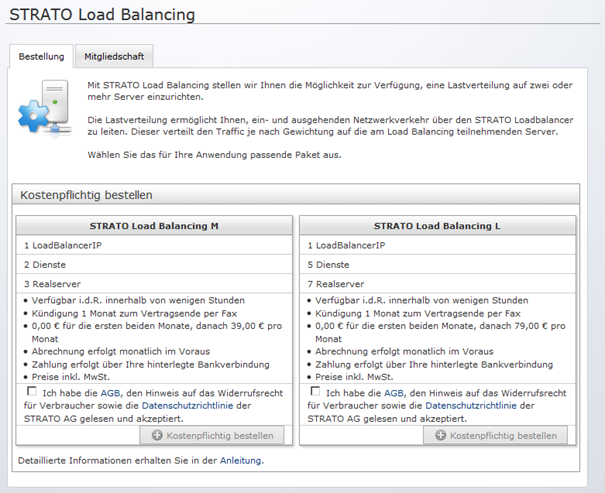Click the plus icon on M order button

[157, 435]
